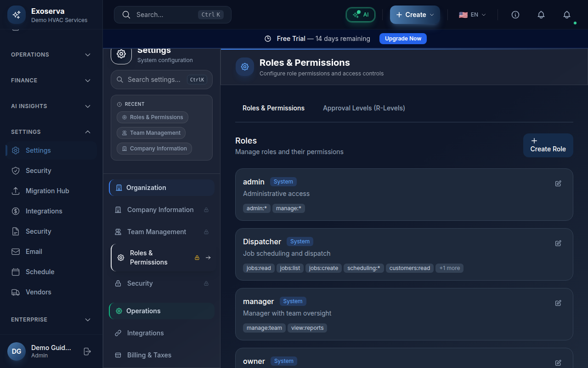The width and height of the screenshot is (588, 368).
Task: Switch to Approval Levels (R-Levels) tab
Action: click(x=364, y=108)
